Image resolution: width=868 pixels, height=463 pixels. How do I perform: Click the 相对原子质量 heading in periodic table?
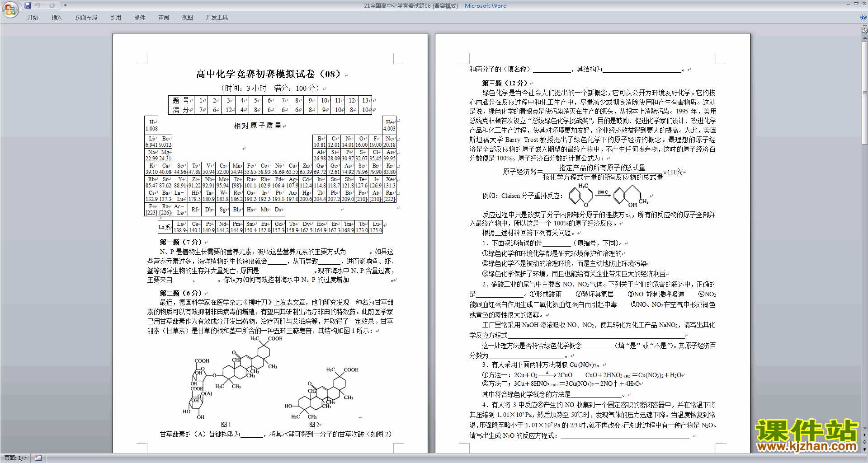pos(258,126)
